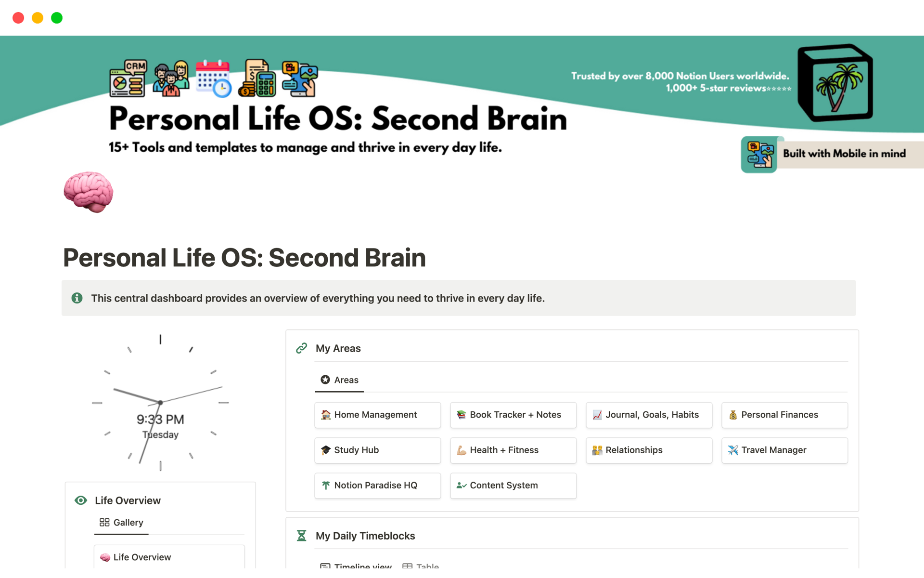Open the Personal Finances page

pyautogui.click(x=784, y=415)
